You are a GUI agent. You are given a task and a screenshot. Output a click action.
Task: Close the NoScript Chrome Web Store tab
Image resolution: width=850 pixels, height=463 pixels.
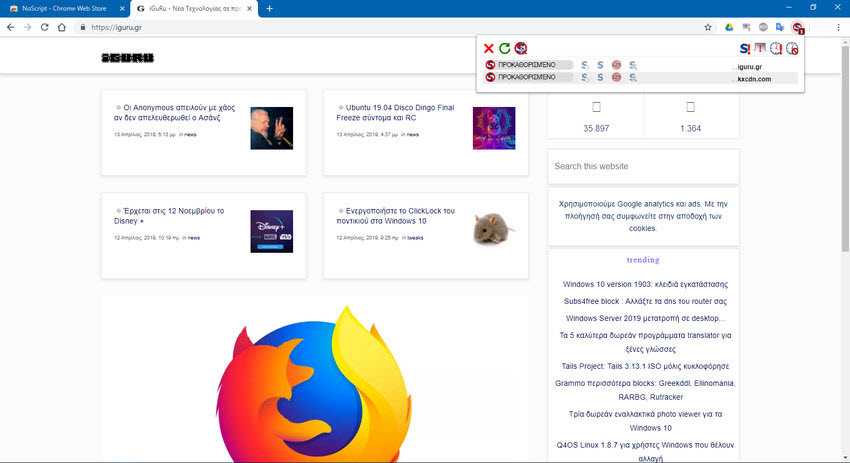coord(122,9)
